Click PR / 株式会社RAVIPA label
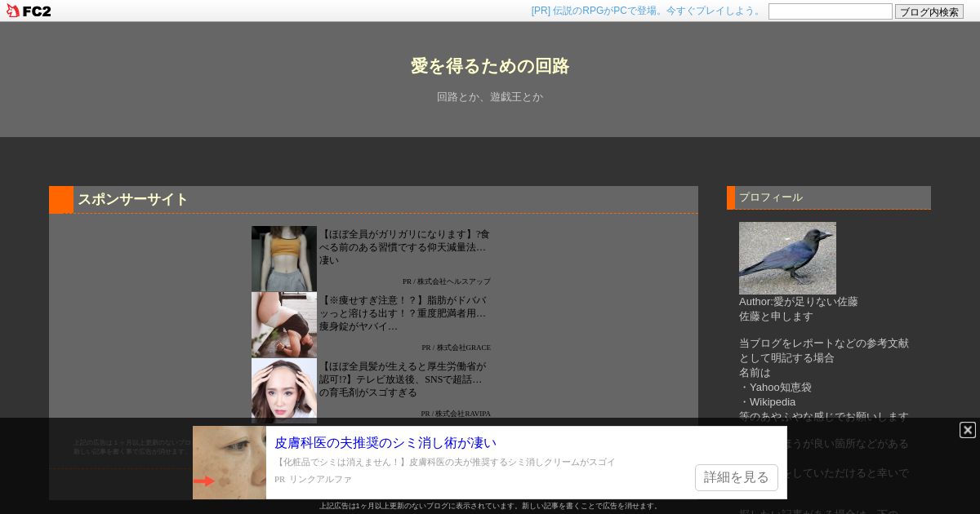Viewport: 980px width, 514px height. tap(456, 414)
